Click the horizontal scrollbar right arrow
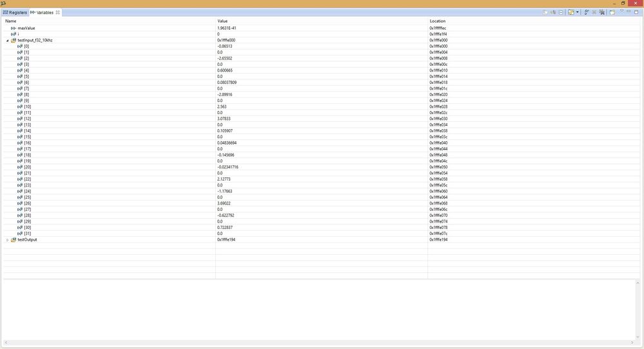644x349 pixels. 632,343
